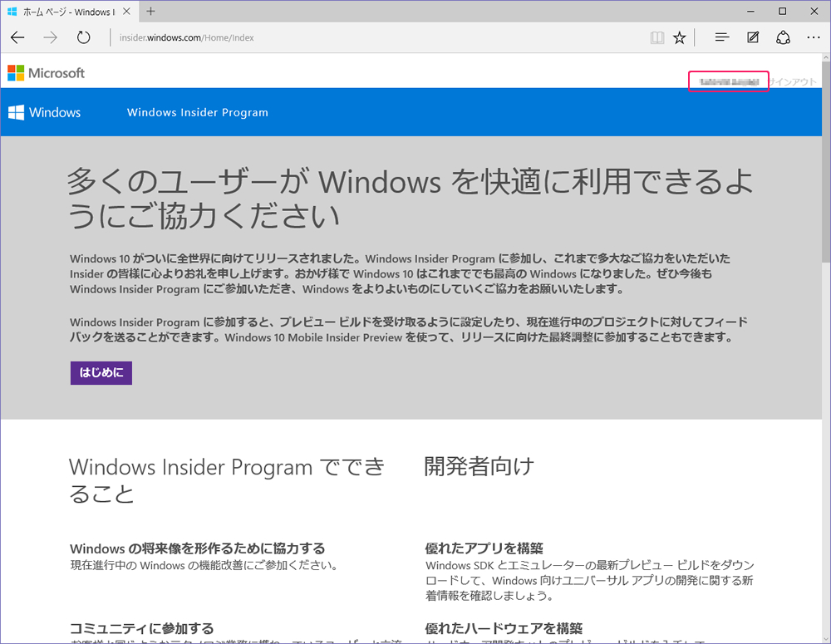Open a new tab with plus icon
Screen dimensions: 831x644
coord(151,11)
